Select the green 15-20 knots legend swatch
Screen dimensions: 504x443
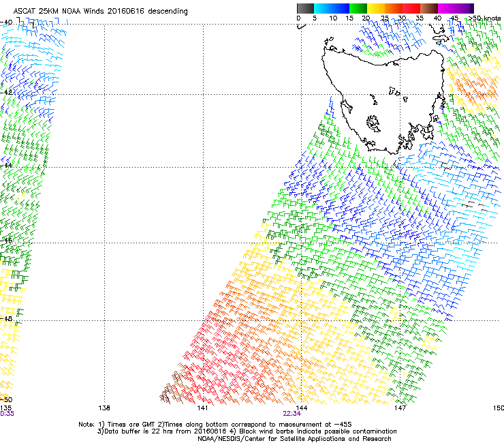pyautogui.click(x=358, y=8)
